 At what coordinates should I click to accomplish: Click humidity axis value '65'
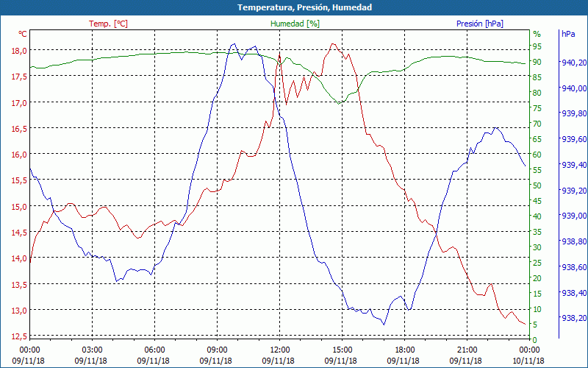click(537, 139)
